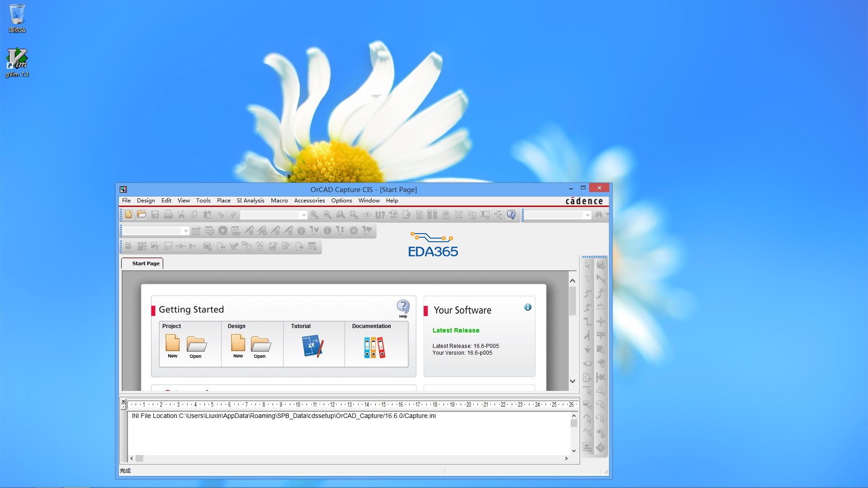Click Start Page scroll-down arrow
Viewport: 868px width, 488px height.
[x=572, y=381]
